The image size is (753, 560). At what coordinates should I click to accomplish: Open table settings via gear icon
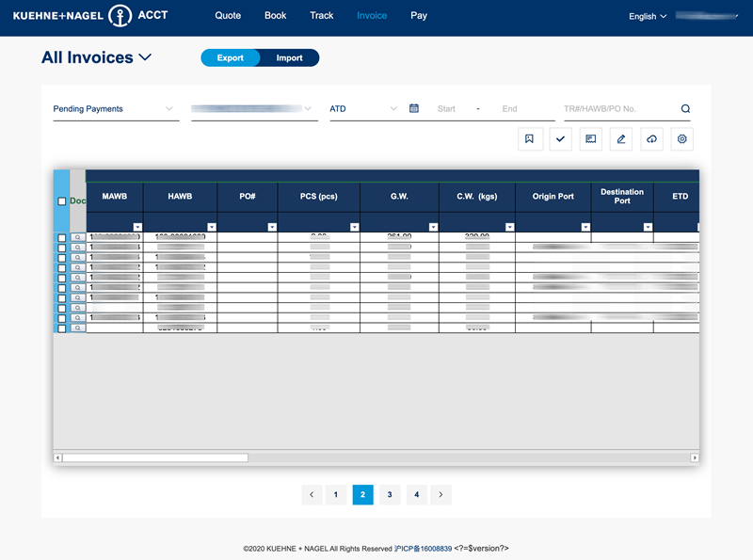(x=682, y=139)
